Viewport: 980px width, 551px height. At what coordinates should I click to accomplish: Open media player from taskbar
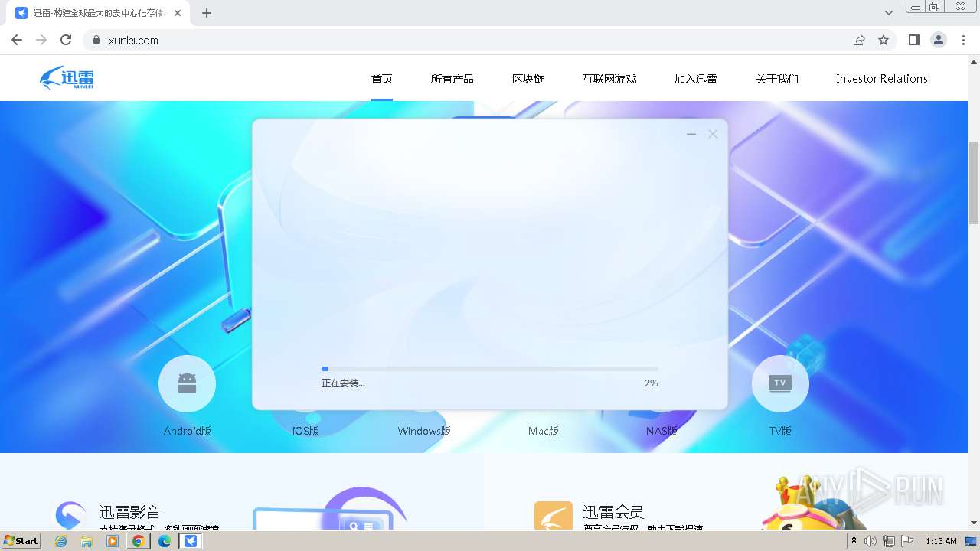113,541
